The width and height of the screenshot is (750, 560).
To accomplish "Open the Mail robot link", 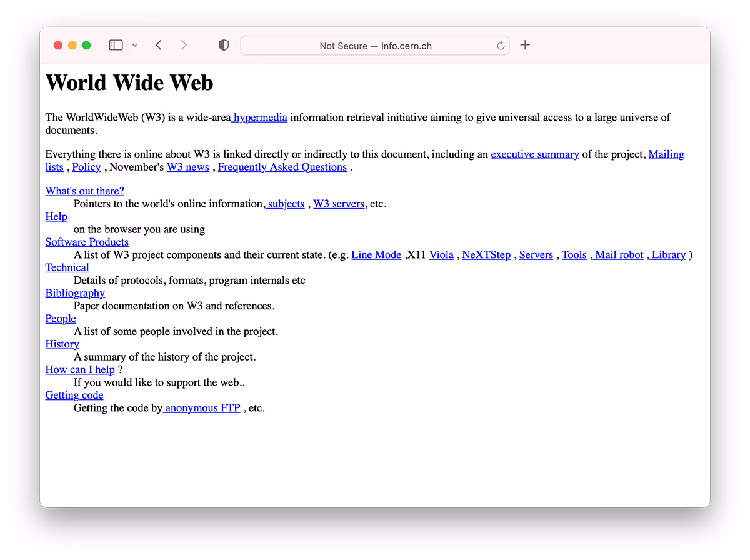I will pyautogui.click(x=617, y=255).
